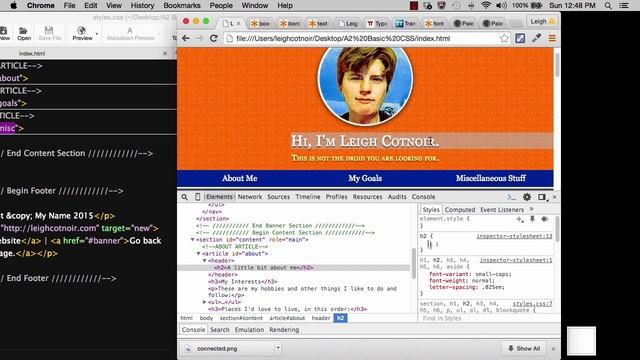Open DevTools settings gear
Viewport: 640px width, 360px height.
[527, 197]
